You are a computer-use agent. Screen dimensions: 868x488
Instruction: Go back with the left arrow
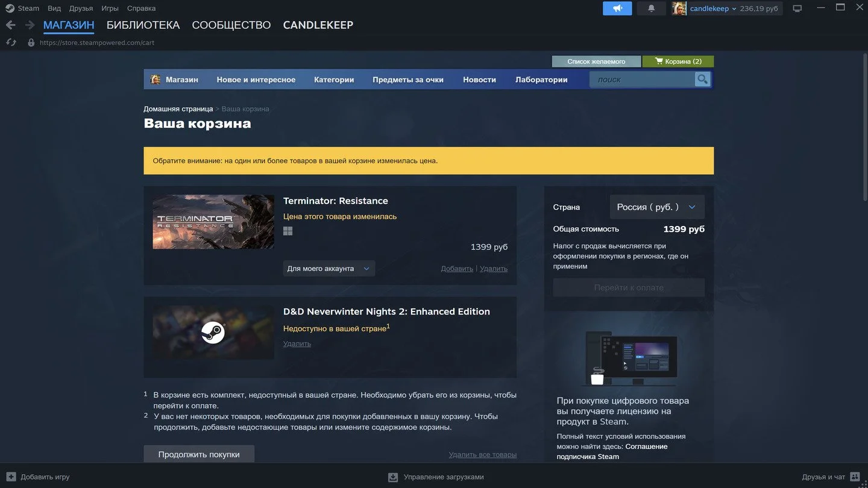[10, 25]
